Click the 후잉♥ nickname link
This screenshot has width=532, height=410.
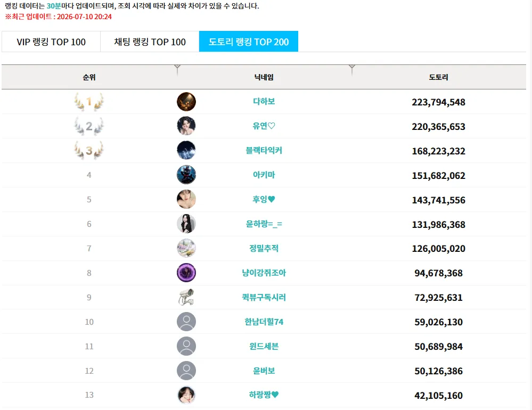coord(264,199)
